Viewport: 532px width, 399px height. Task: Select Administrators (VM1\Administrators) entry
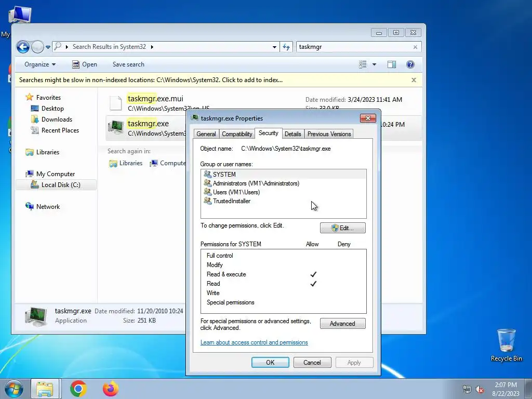coord(283,183)
